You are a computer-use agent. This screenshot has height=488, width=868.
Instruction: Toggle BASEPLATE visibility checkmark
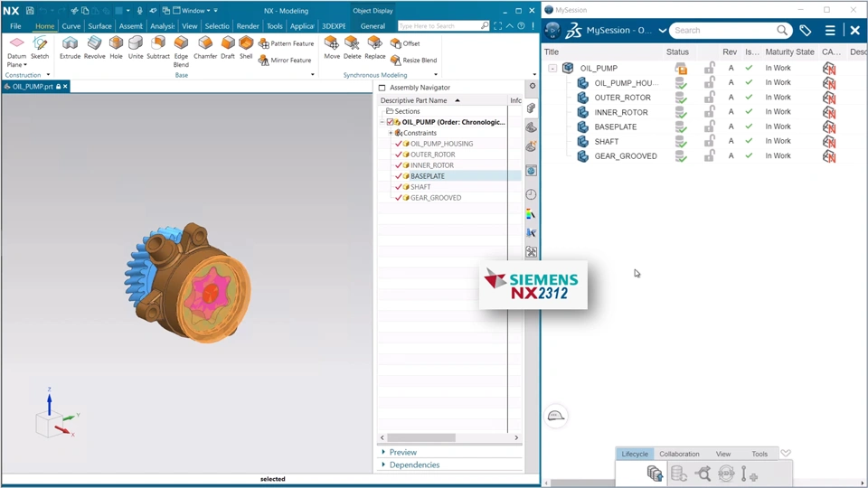(398, 176)
